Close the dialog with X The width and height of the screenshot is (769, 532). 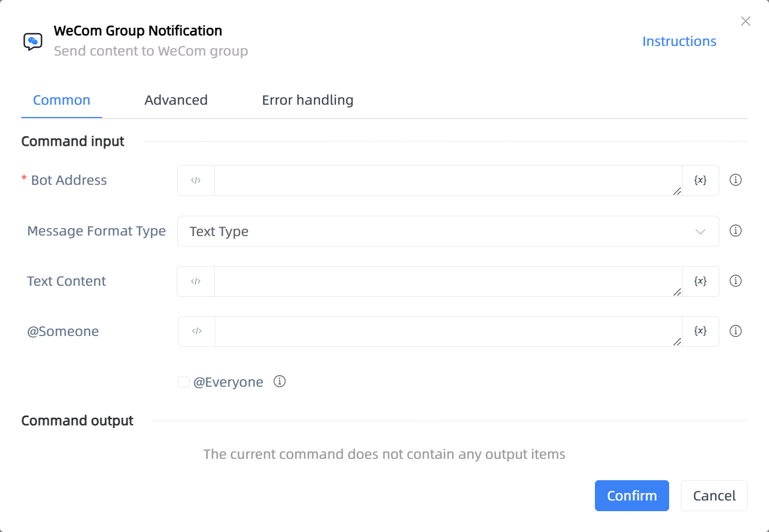click(746, 21)
